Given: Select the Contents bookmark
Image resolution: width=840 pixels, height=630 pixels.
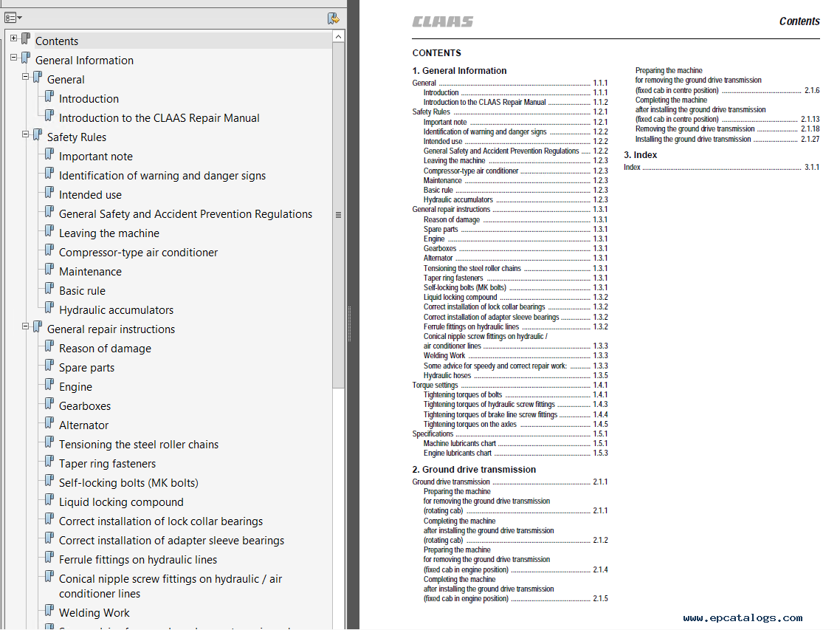Looking at the screenshot, I should click(57, 41).
